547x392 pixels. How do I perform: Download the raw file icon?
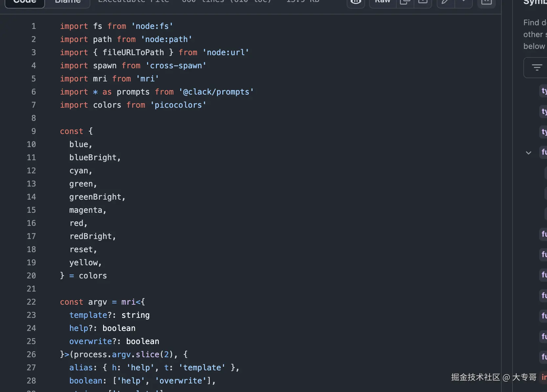[423, 2]
